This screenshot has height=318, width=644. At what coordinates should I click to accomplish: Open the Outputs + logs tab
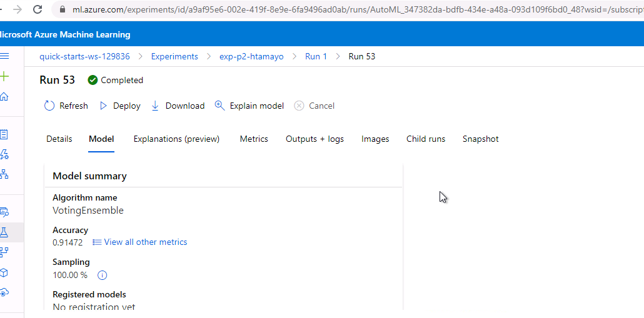pos(314,139)
